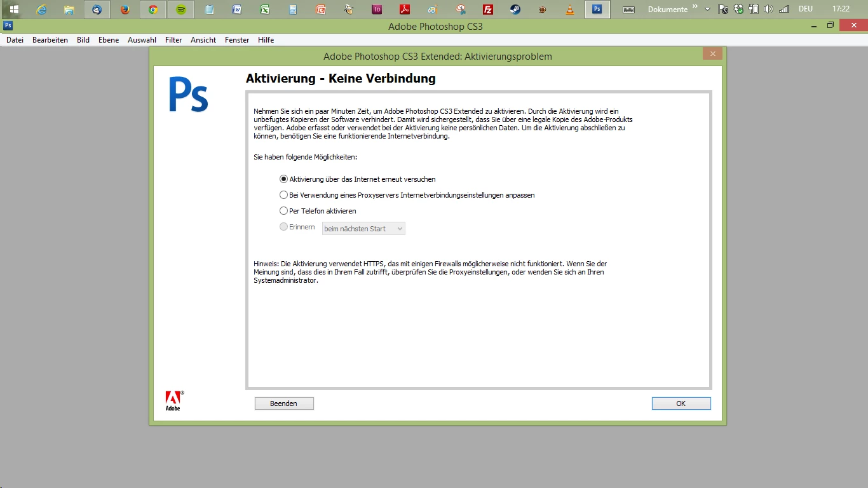Screen dimensions: 868x488
Task: Open the Notepad taskbar icon
Action: [x=209, y=10]
